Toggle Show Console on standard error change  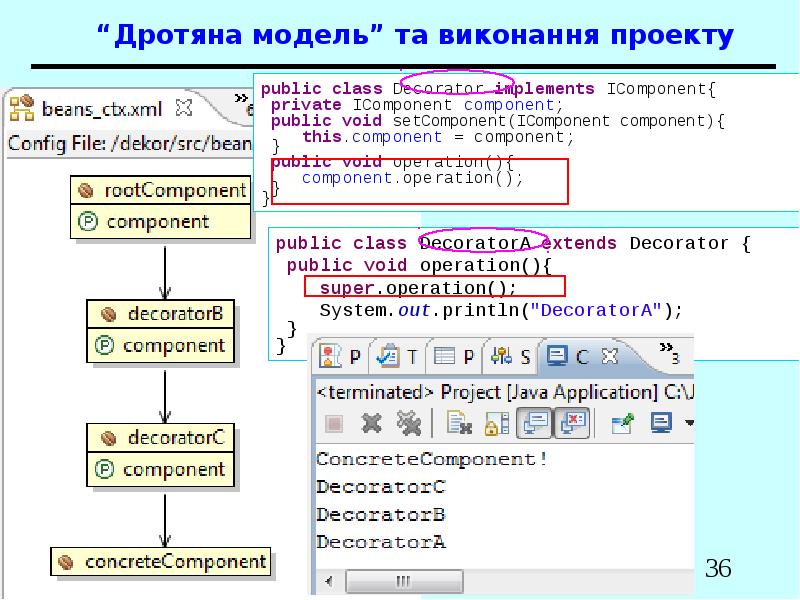573,423
